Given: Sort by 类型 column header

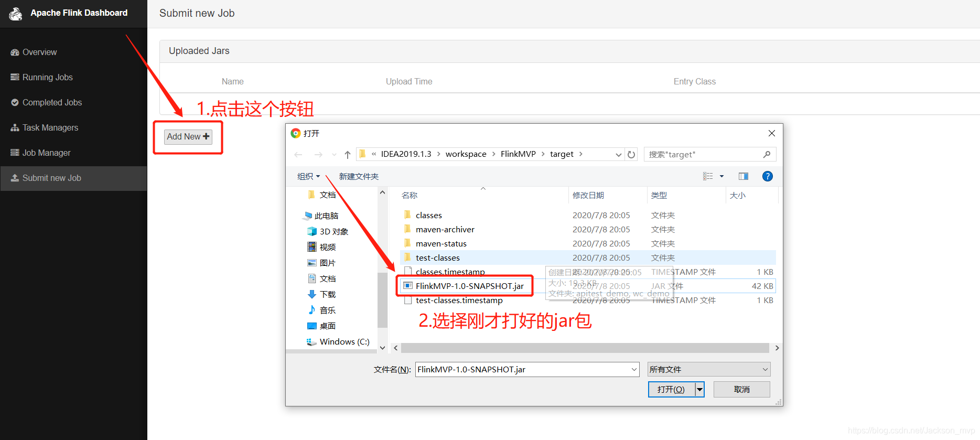Looking at the screenshot, I should point(659,195).
